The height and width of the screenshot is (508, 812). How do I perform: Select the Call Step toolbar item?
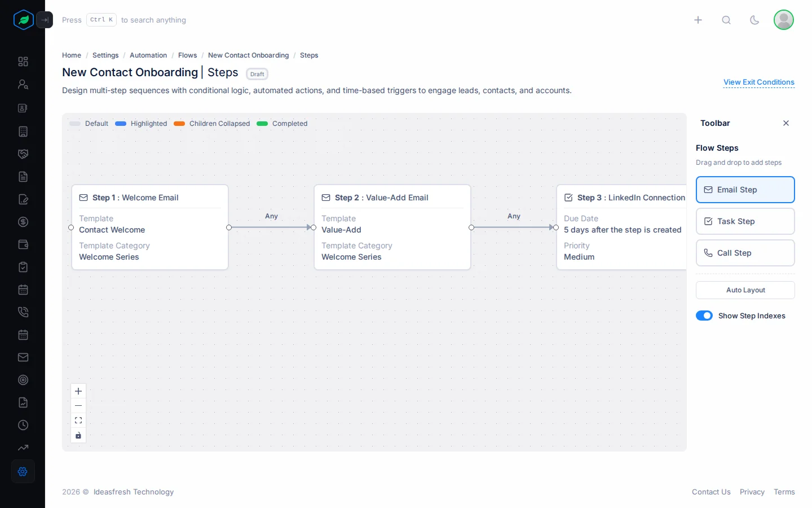click(x=745, y=253)
